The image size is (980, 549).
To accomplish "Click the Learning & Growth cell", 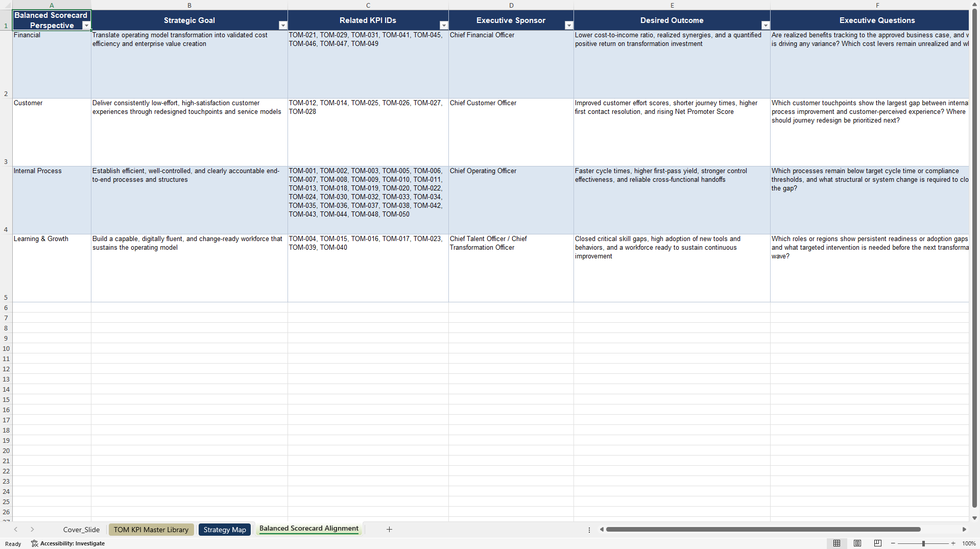I will (52, 268).
